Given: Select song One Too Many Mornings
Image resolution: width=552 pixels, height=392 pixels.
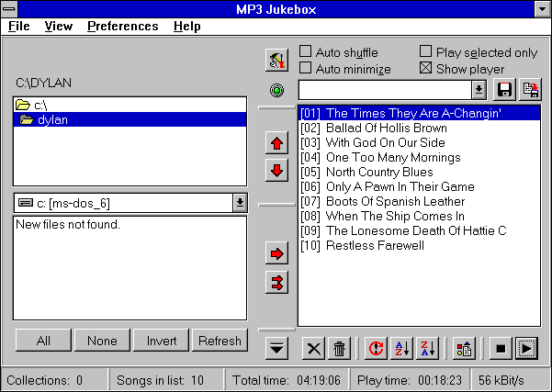Looking at the screenshot, I should point(419,157).
